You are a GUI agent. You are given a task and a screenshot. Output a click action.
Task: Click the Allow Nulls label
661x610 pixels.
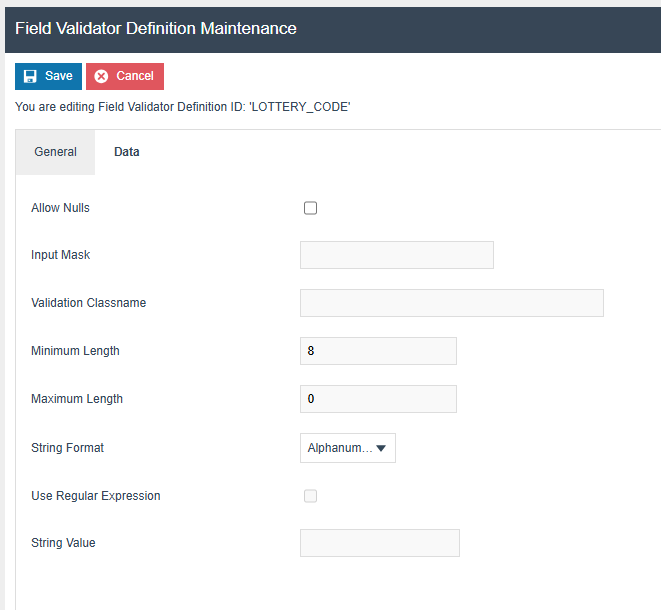[60, 208]
